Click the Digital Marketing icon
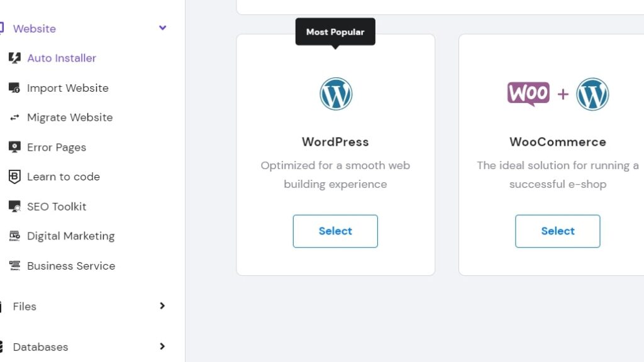Image resolution: width=644 pixels, height=362 pixels. pos(14,236)
